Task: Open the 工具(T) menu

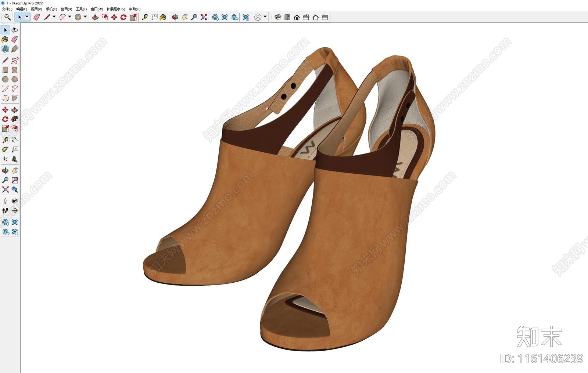Action: pyautogui.click(x=82, y=9)
